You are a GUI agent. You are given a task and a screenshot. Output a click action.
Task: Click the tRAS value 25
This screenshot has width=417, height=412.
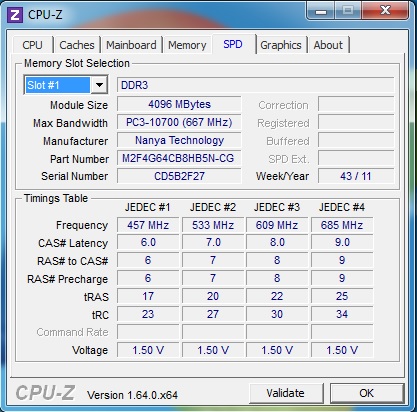click(x=342, y=296)
